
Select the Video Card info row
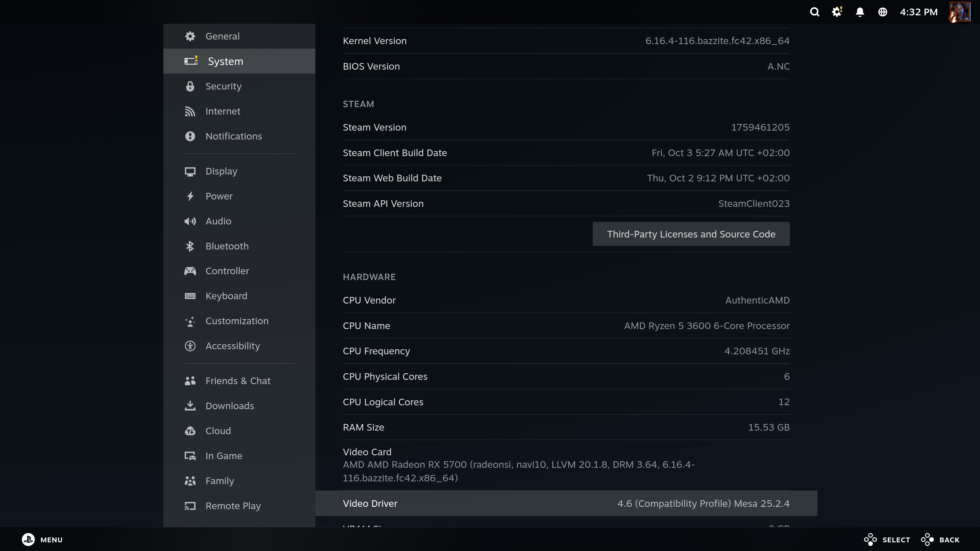tap(566, 465)
